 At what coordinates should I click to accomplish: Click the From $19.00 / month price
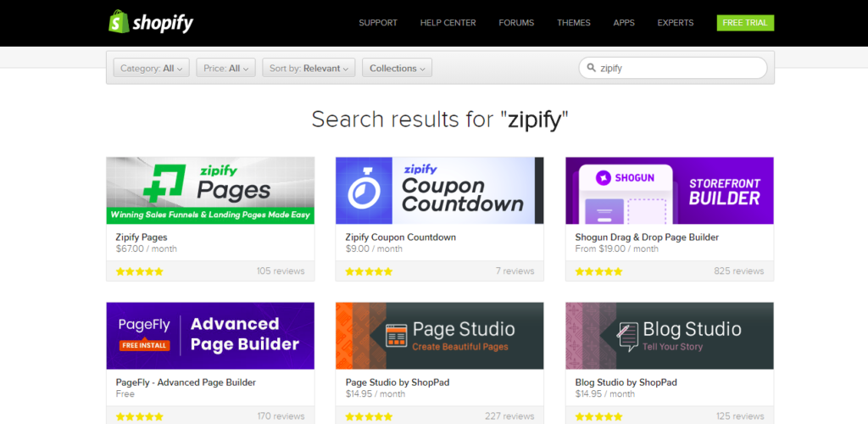point(617,249)
